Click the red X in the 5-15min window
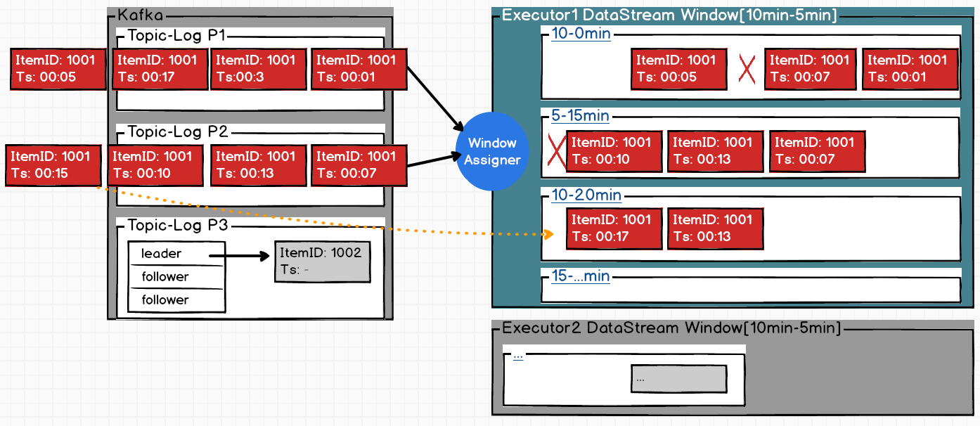This screenshot has width=980, height=426. [556, 150]
